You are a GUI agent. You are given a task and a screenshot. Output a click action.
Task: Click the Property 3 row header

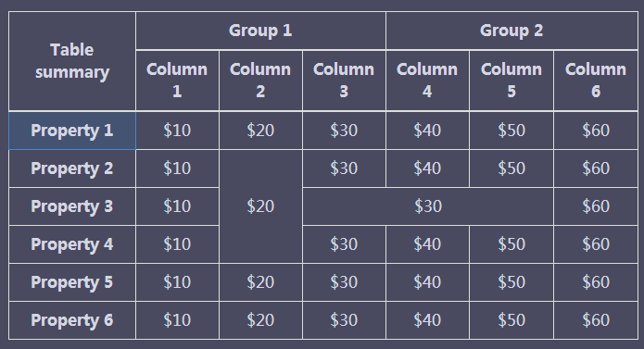pos(72,206)
